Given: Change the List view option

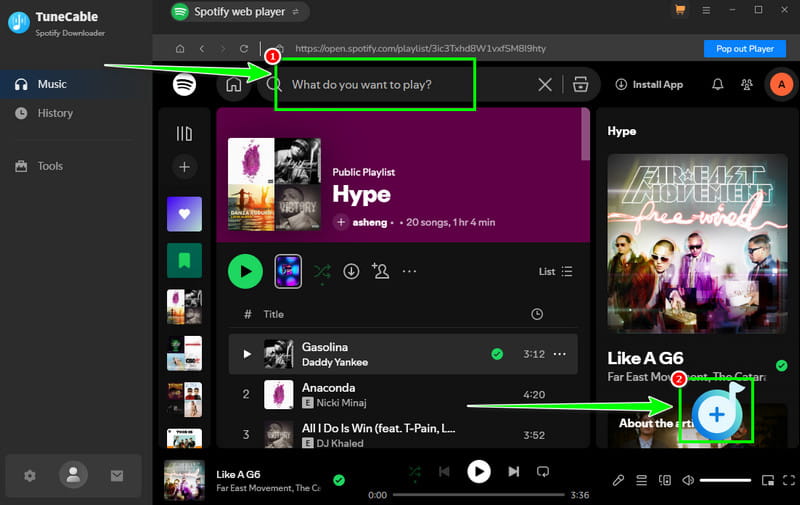Looking at the screenshot, I should coord(556,271).
